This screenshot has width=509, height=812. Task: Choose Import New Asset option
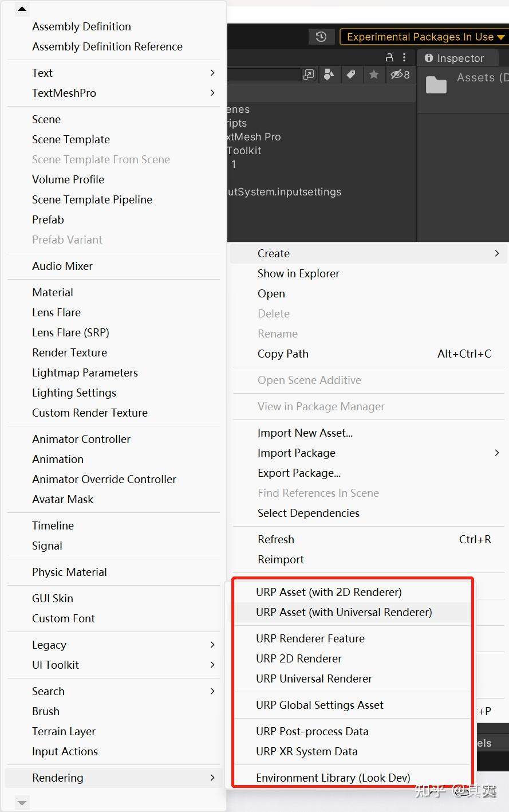tap(305, 433)
